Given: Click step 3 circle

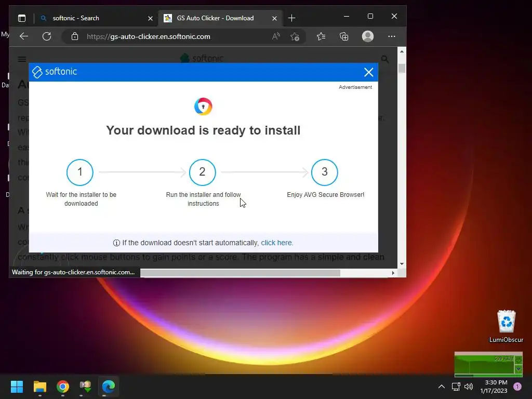Looking at the screenshot, I should 325,172.
